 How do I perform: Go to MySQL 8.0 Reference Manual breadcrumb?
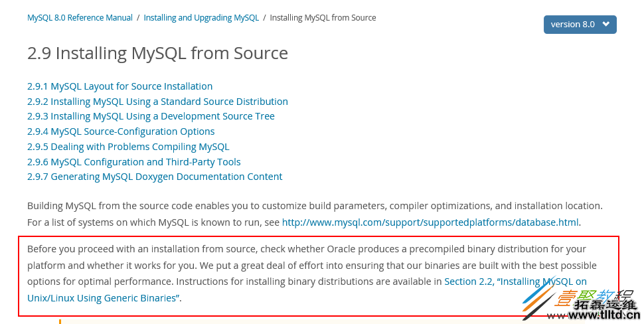pos(80,18)
